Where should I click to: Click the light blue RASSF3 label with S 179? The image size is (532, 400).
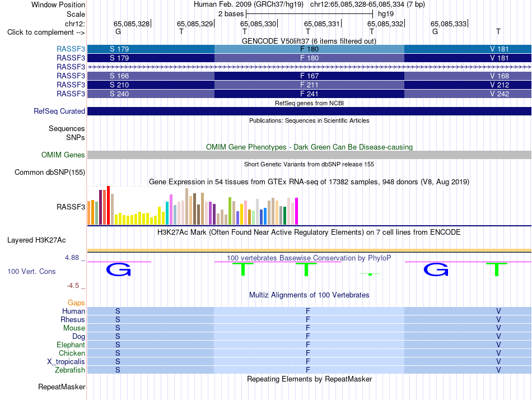click(x=71, y=49)
